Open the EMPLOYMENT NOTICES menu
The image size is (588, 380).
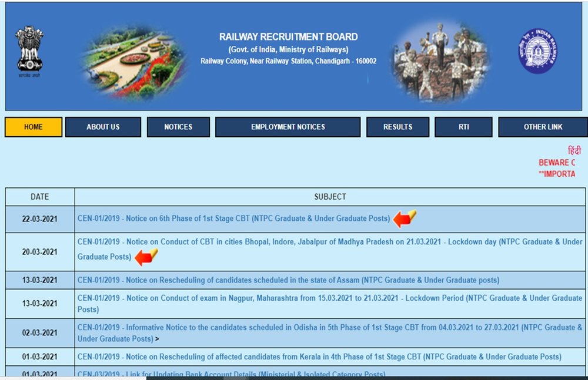click(288, 127)
